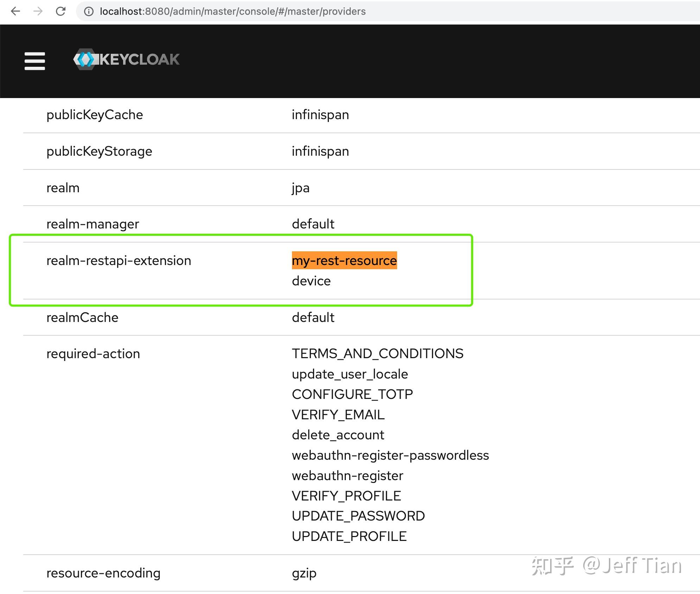Click the Keycloak logo
This screenshot has width=700, height=594.
(x=127, y=59)
